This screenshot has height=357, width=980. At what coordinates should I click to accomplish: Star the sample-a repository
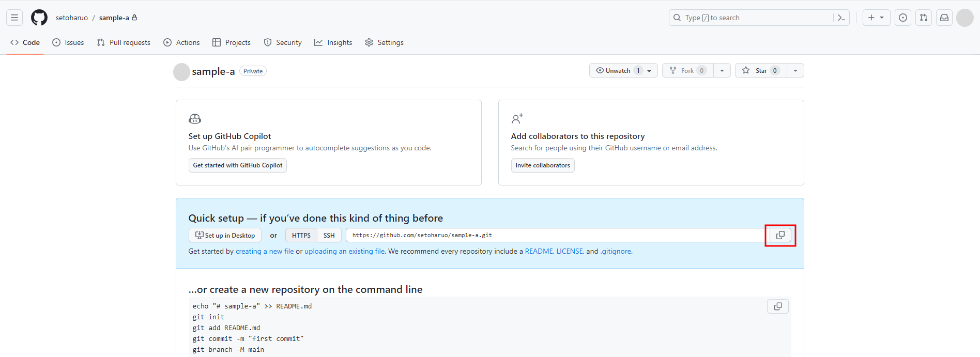click(x=761, y=71)
